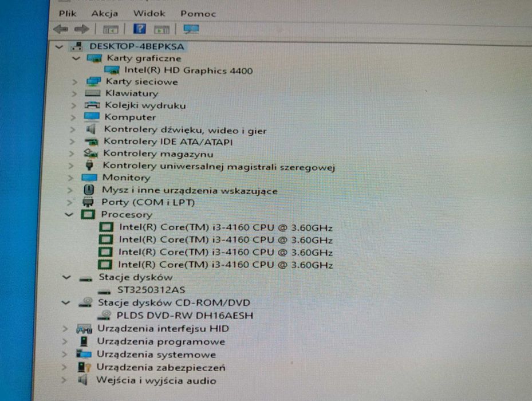Click the Monitory display icon
The height and width of the screenshot is (401, 532).
(89, 178)
